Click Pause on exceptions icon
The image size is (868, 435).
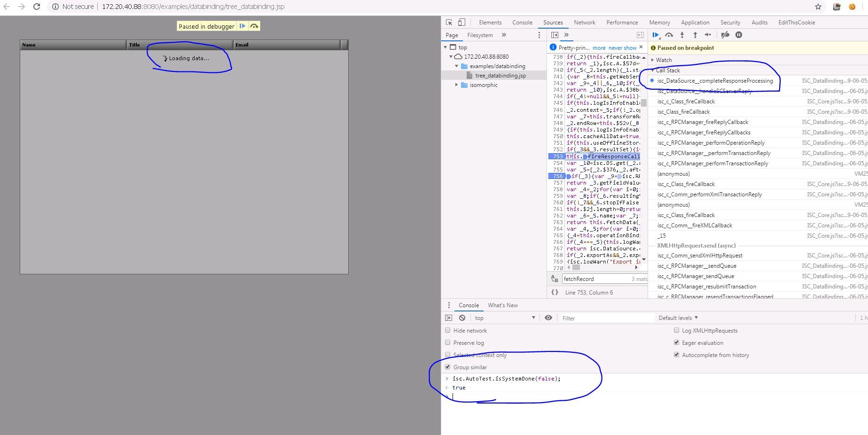click(x=739, y=35)
